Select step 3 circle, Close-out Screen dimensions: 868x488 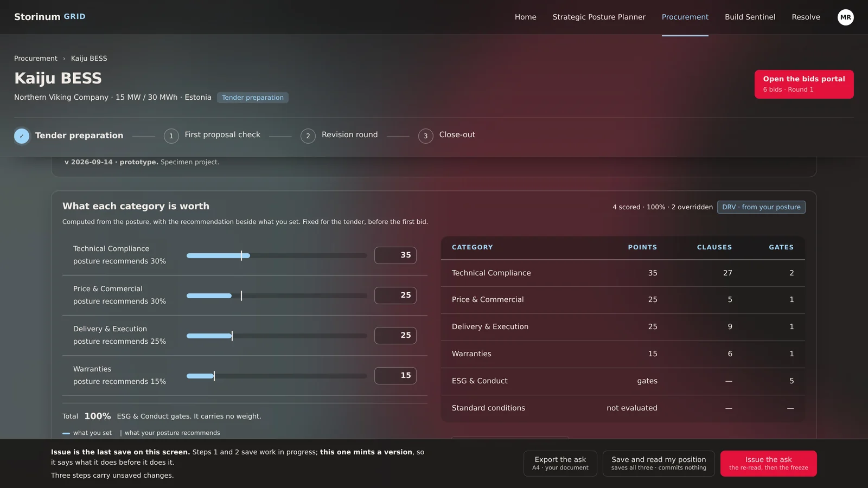(426, 136)
